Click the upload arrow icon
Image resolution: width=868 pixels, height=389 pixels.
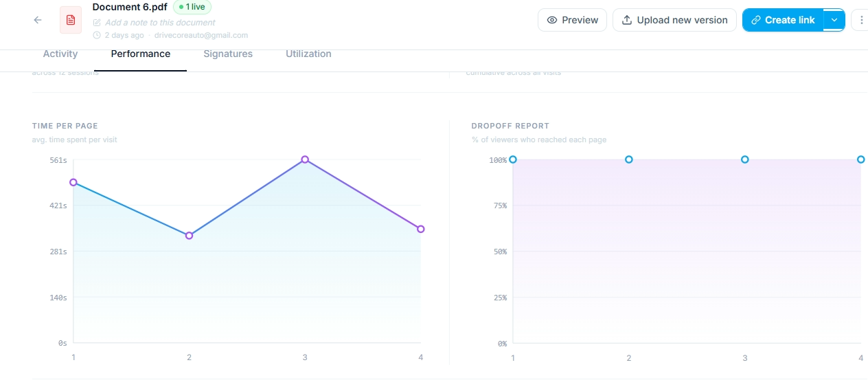(626, 20)
